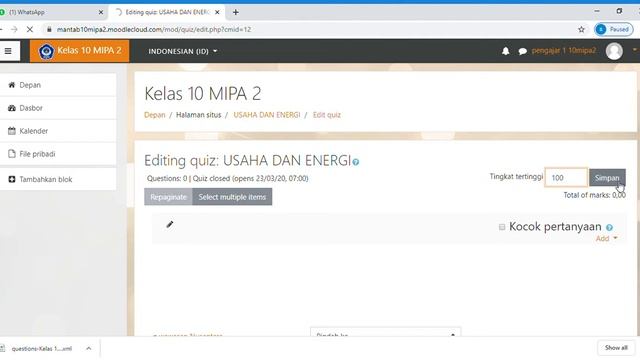The width and height of the screenshot is (640, 360).
Task: Open the downloaded questions-Kelas xml file
Action: coord(42,348)
